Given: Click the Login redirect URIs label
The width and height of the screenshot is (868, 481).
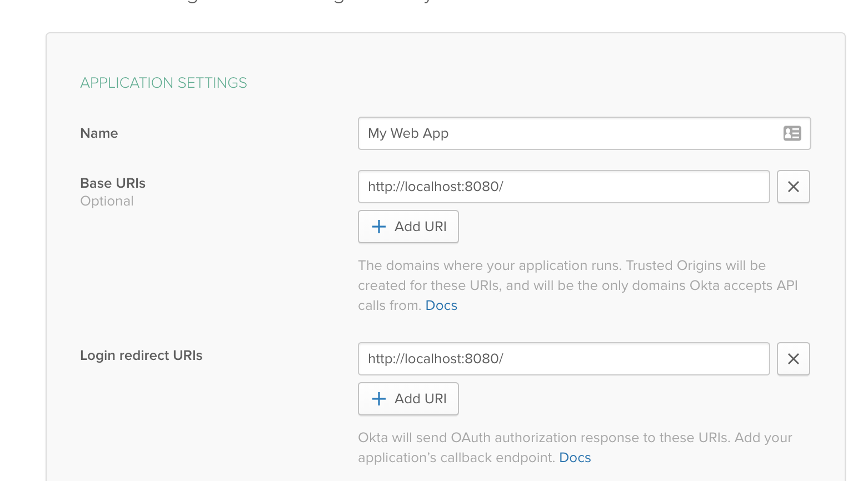Looking at the screenshot, I should click(141, 355).
